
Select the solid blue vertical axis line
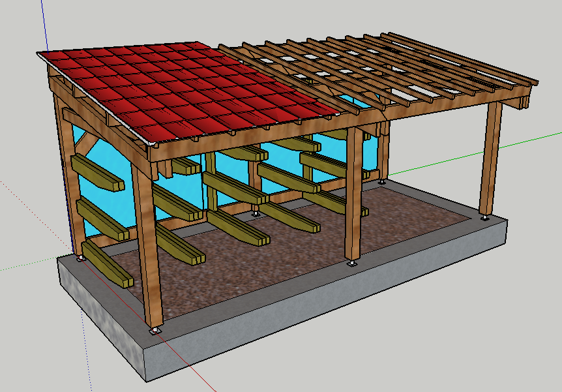coord(44,26)
